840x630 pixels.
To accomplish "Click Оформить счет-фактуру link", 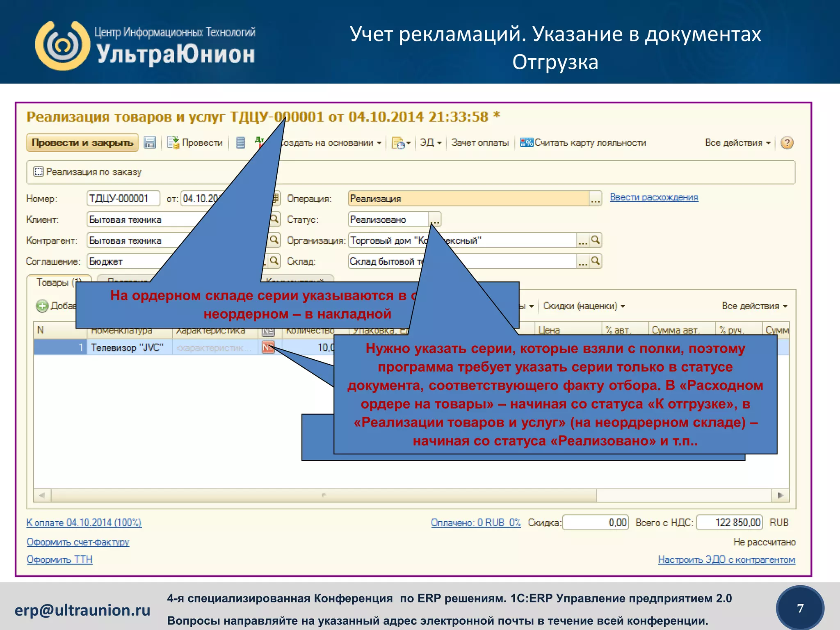I will tap(78, 542).
